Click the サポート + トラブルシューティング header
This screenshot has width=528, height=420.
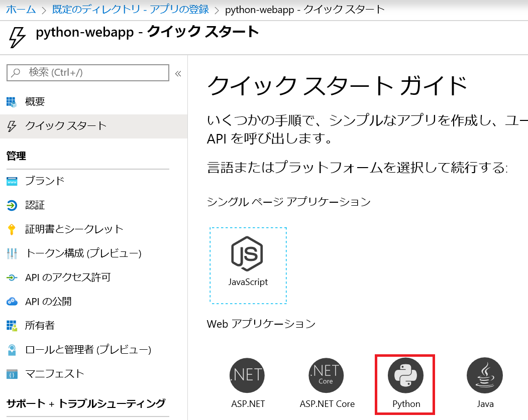[x=86, y=403]
